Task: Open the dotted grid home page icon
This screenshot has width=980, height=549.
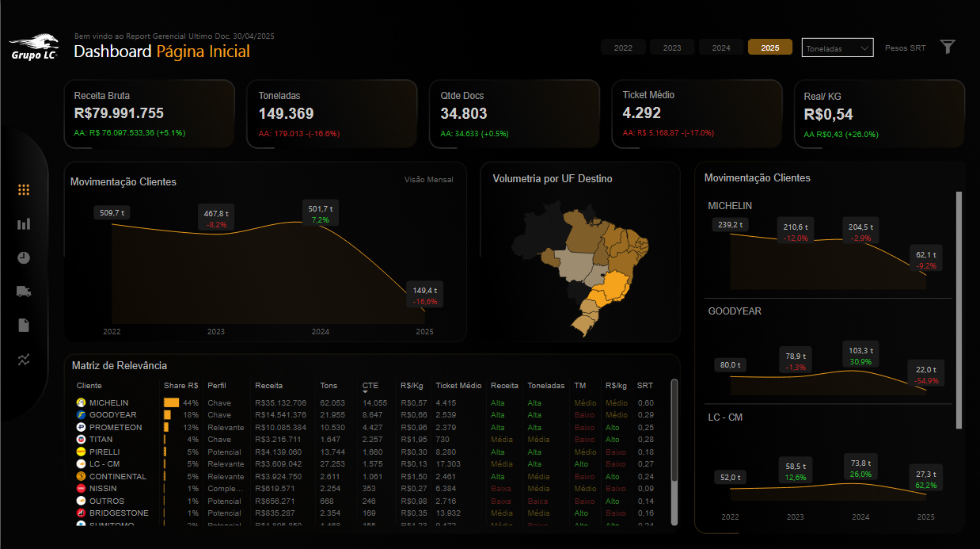Action: [24, 189]
